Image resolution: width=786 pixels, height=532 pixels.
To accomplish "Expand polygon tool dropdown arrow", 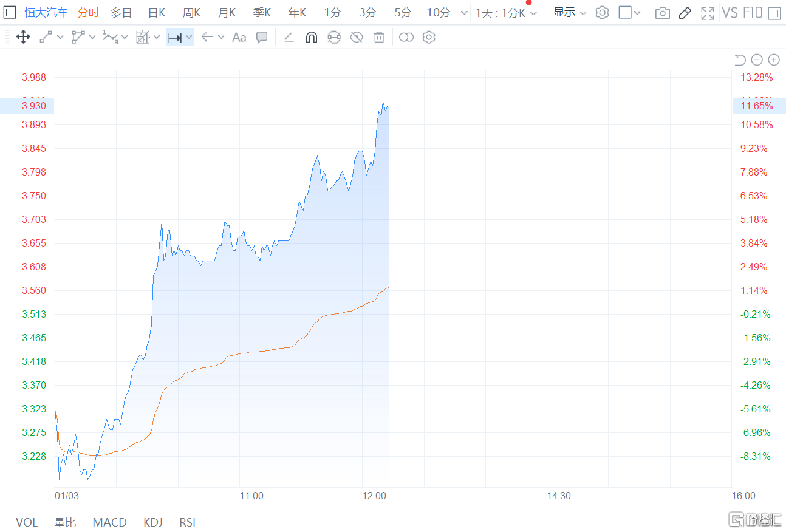I will (x=92, y=38).
